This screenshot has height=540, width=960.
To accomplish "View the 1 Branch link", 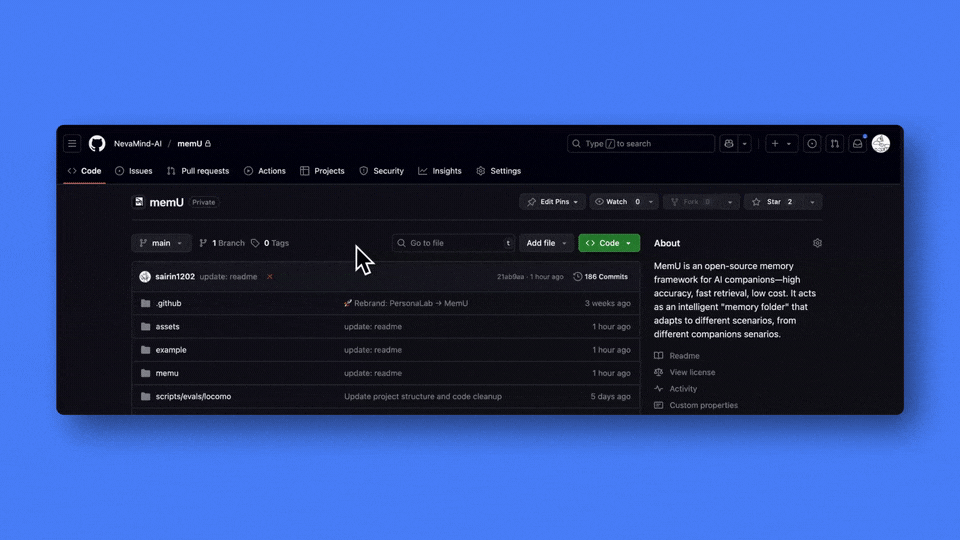I will 222,243.
